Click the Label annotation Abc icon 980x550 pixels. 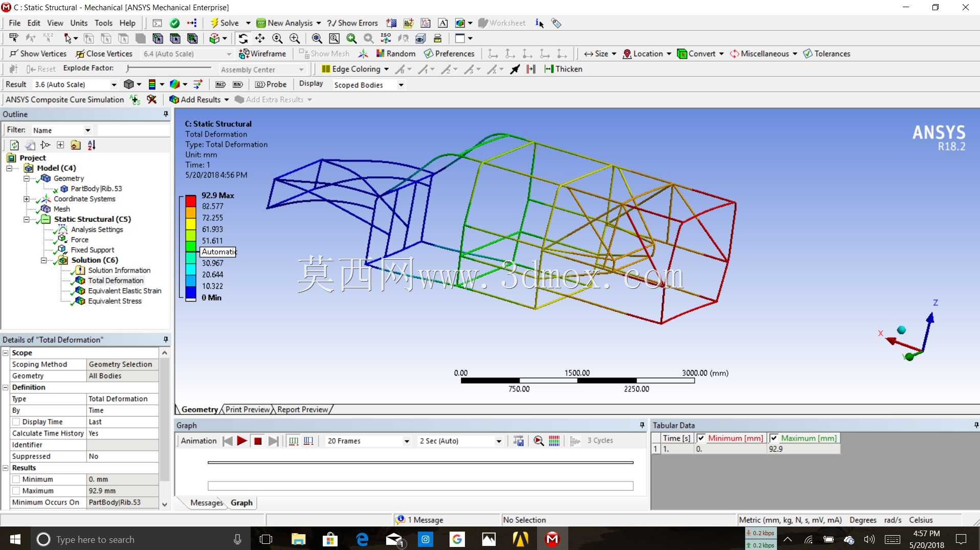[x=408, y=23]
